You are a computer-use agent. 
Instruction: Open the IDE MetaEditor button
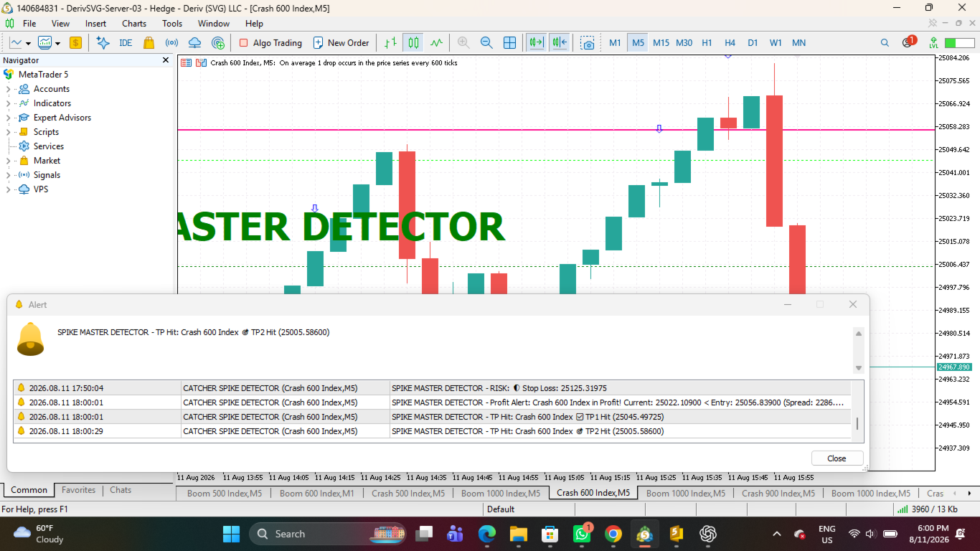[x=126, y=43]
